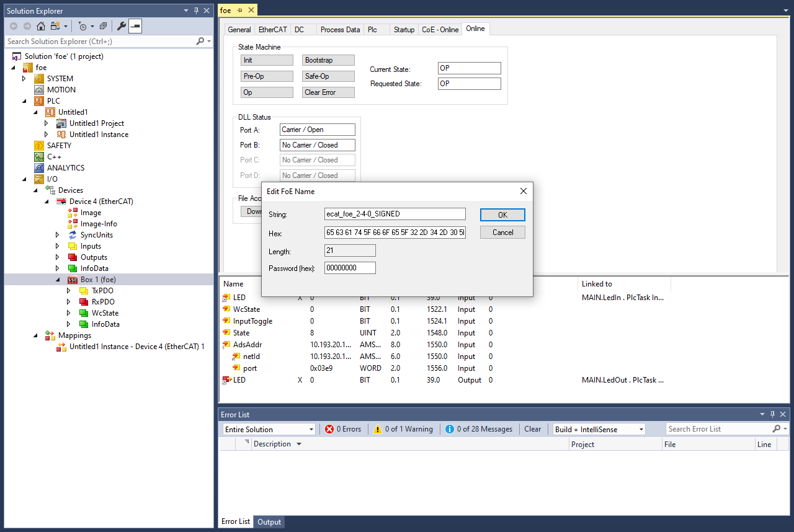Viewport: 794px width, 532px height.
Task: Expand the SyncUnits tree node
Action: (x=58, y=235)
